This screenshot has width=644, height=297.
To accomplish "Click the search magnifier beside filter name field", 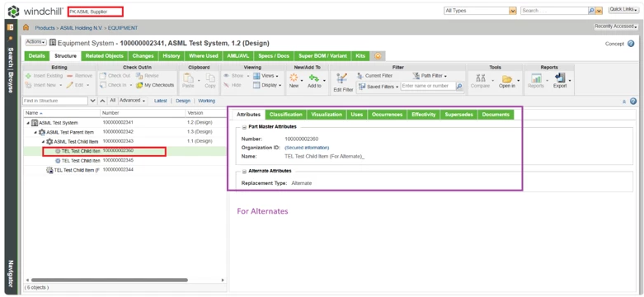I will pyautogui.click(x=459, y=87).
